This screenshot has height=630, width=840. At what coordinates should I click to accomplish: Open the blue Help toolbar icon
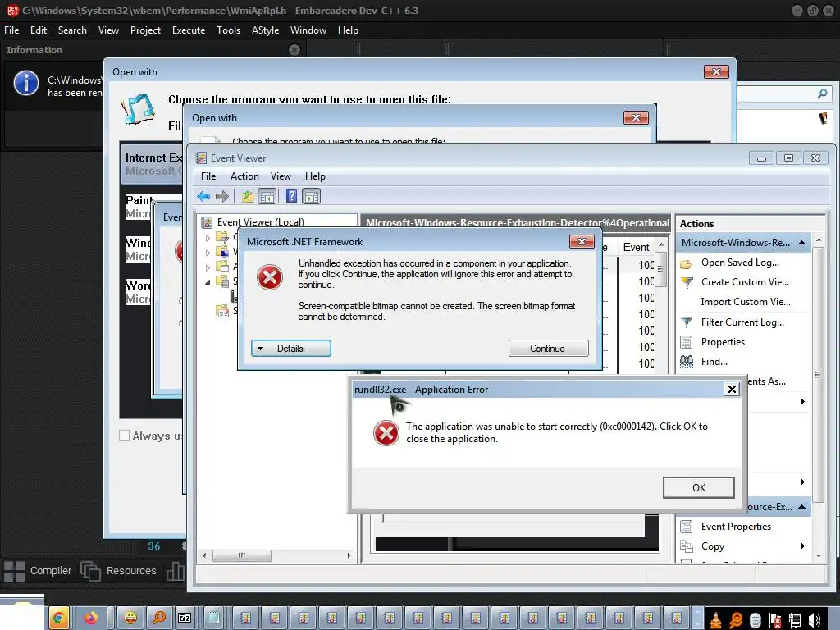pos(291,197)
